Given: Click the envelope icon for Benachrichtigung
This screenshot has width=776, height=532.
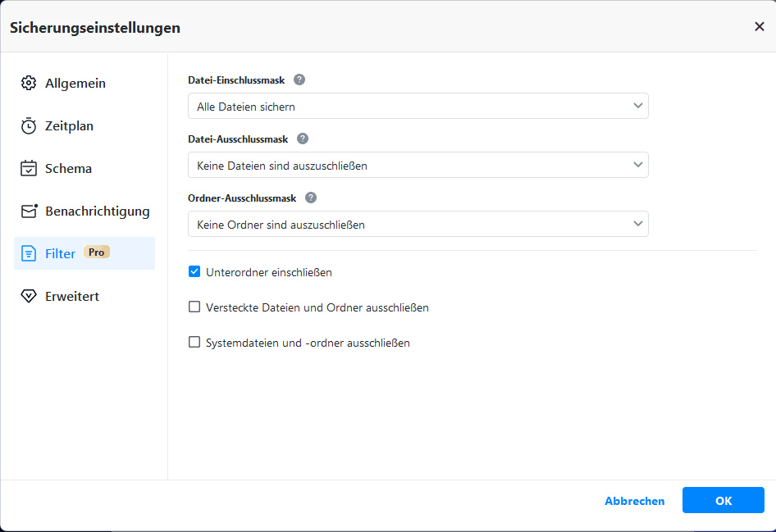Looking at the screenshot, I should (29, 211).
